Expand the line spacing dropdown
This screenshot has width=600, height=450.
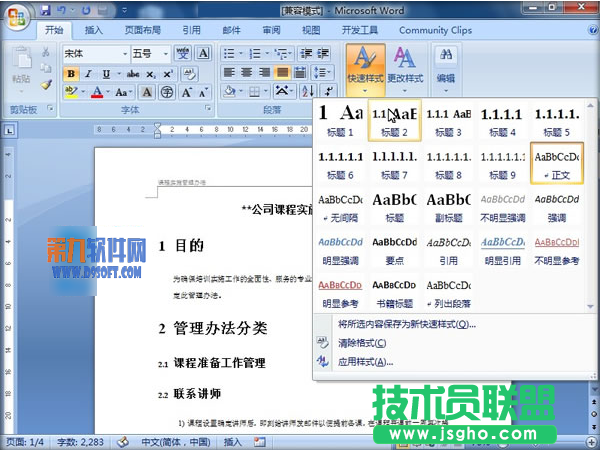[329, 72]
